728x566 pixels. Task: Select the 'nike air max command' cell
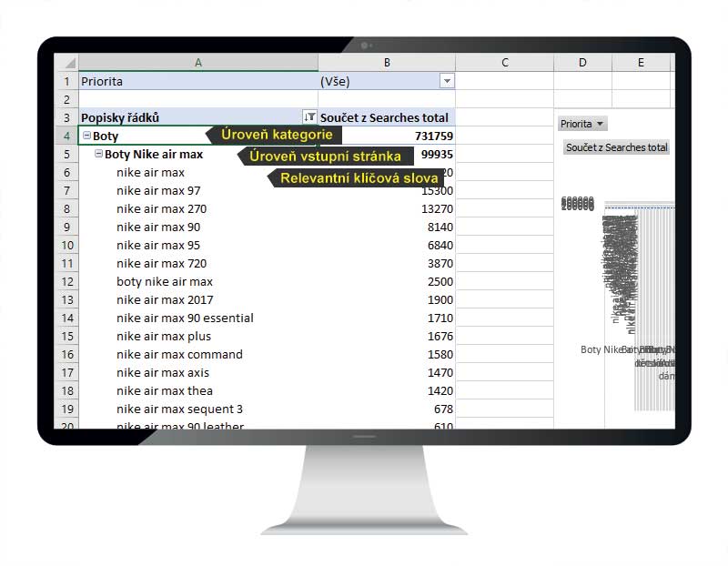point(198,354)
